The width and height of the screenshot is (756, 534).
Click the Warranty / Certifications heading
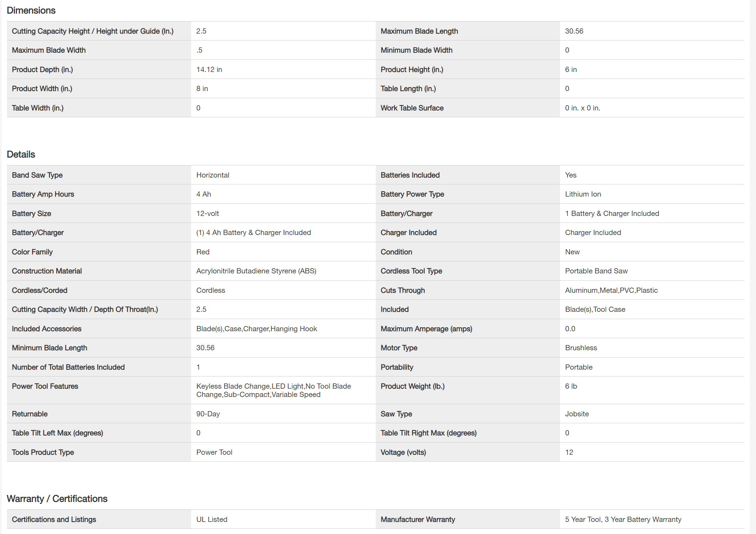point(57,499)
